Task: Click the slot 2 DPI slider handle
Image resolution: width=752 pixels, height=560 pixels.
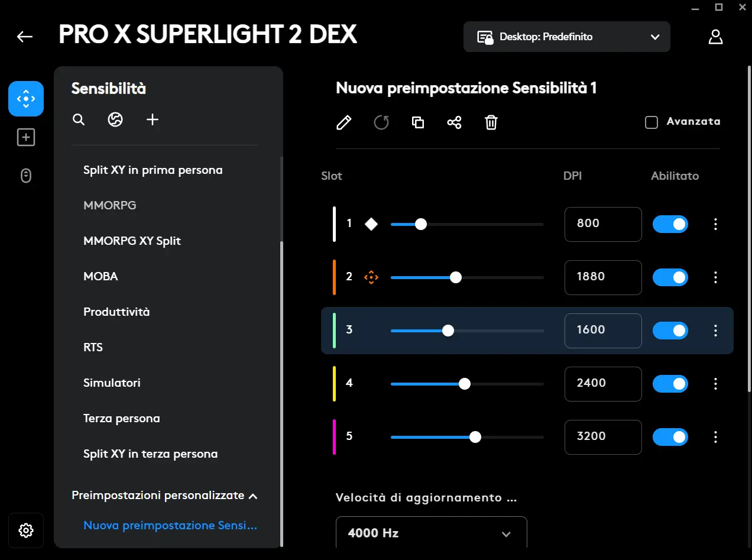Action: 455,277
